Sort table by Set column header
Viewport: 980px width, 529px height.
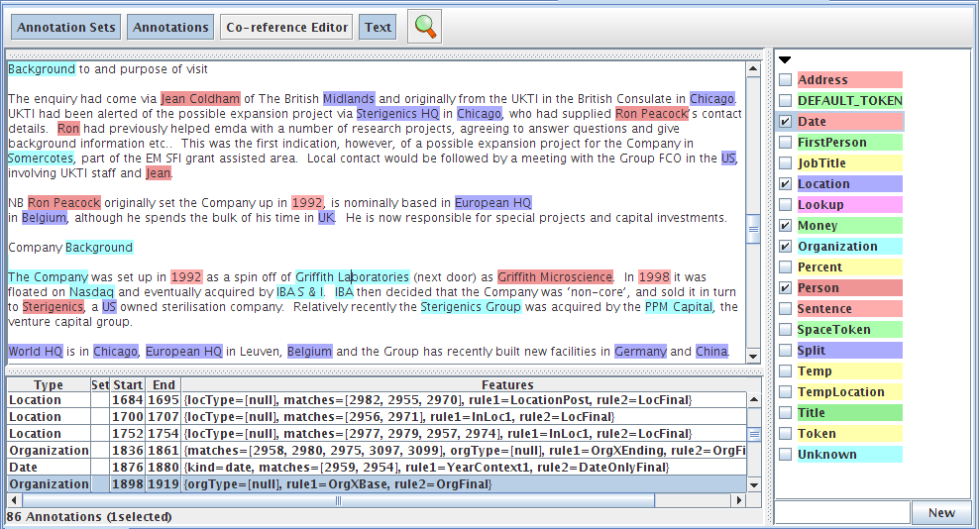[x=100, y=384]
